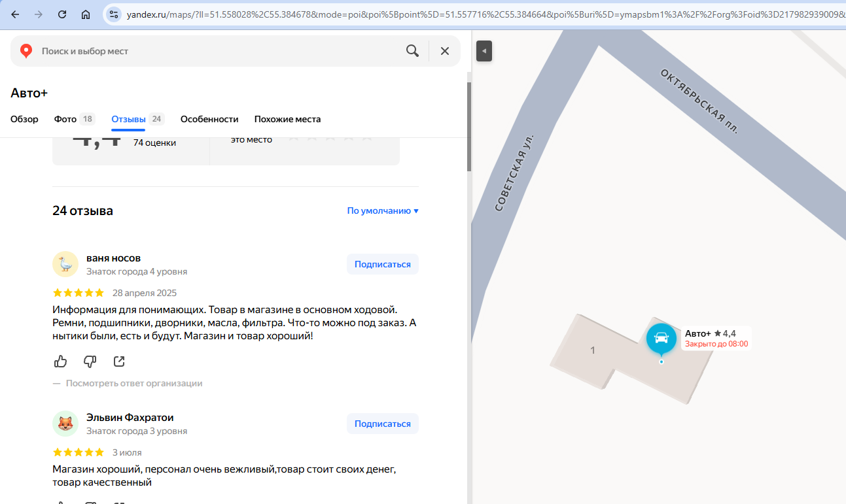Click building number 1 on the map
846x504 pixels.
tap(593, 350)
